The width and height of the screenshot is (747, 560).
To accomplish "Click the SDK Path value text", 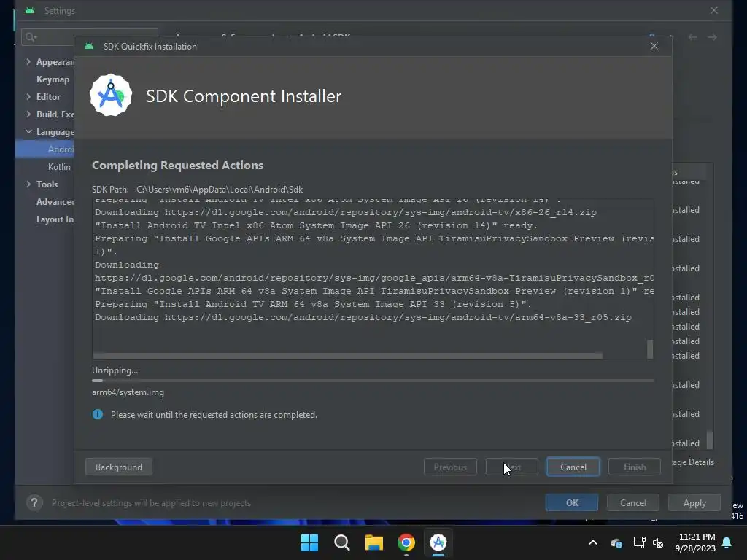I will coord(220,190).
